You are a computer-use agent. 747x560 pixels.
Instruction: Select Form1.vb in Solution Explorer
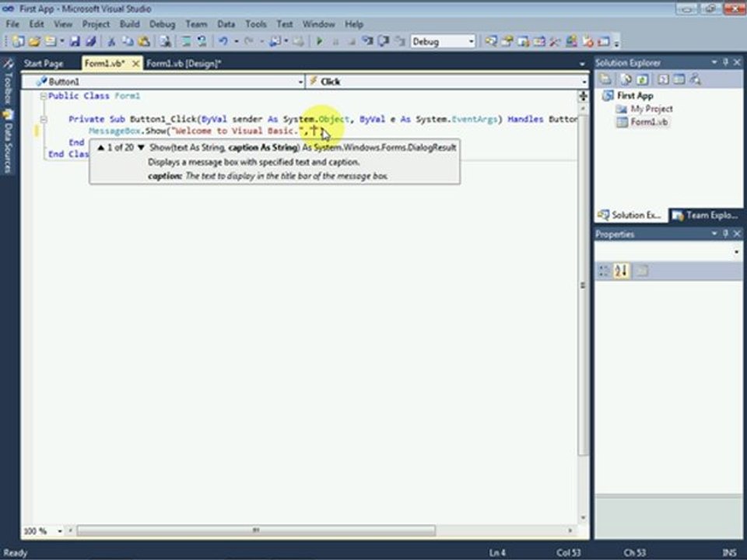[649, 122]
